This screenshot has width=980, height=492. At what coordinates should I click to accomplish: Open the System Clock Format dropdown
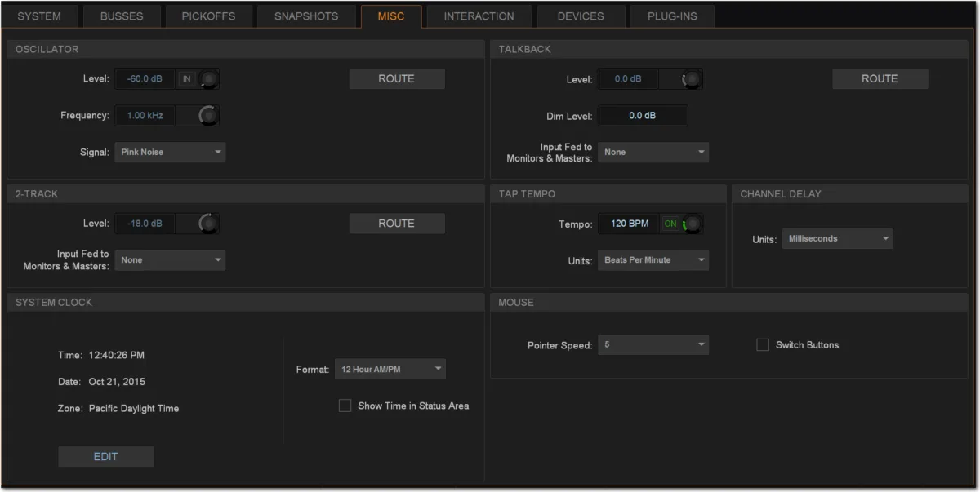390,370
